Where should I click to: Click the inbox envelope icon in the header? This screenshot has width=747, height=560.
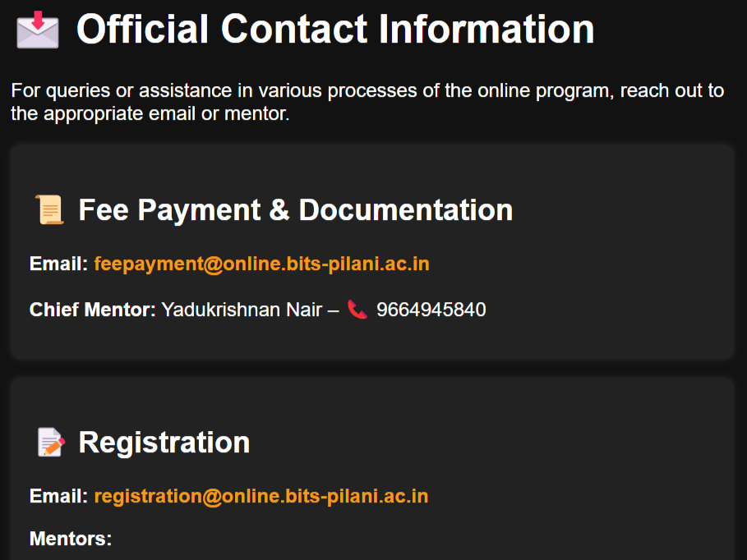38,30
